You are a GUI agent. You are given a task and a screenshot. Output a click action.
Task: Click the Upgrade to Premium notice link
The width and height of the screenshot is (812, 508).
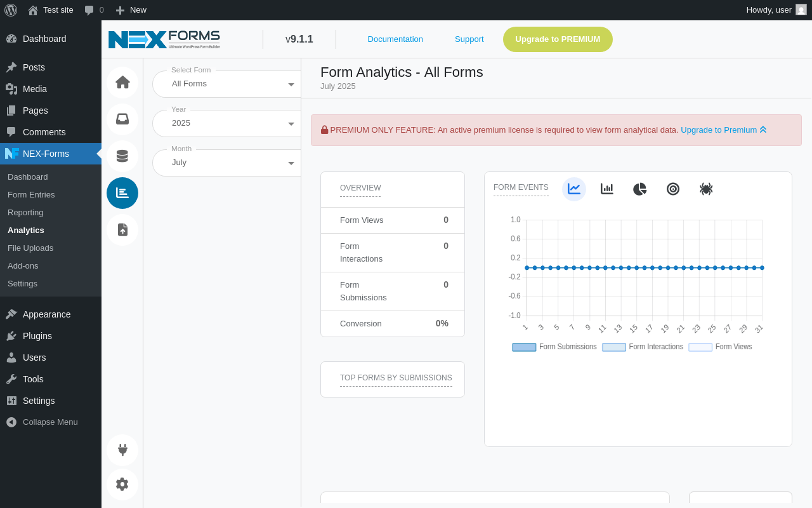point(724,130)
